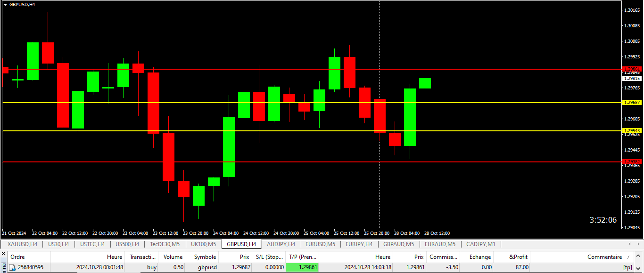Click the vertical dashed period separator line
This screenshot has width=644, height=273.
pos(380,114)
